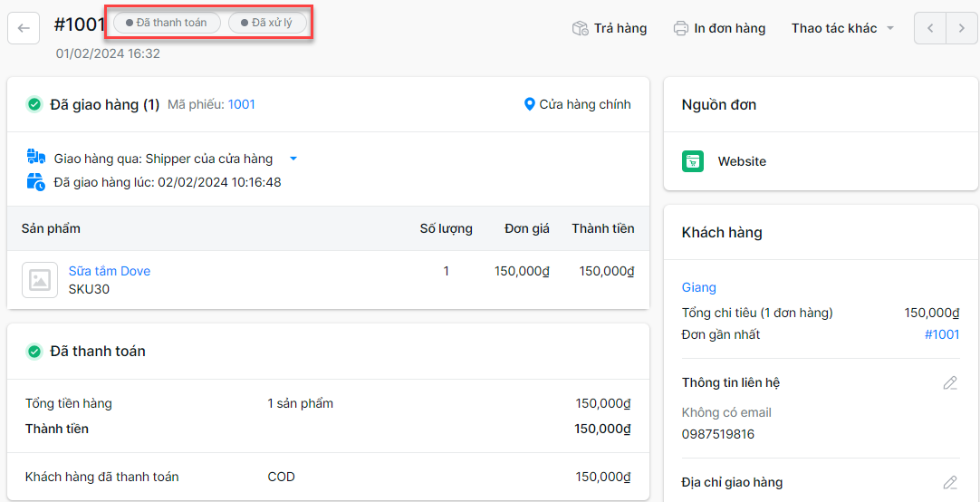The height and width of the screenshot is (502, 980).
Task: Edit shipping address with pencil icon
Action: [x=949, y=482]
